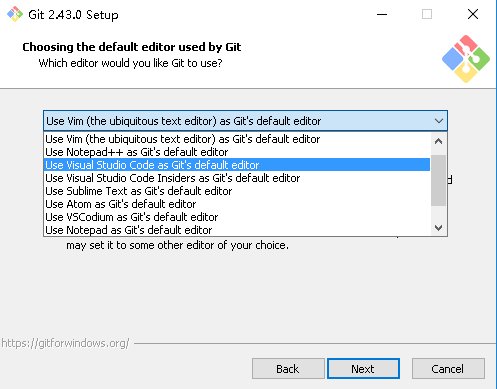Open the gitforwindows.org link

tap(65, 343)
